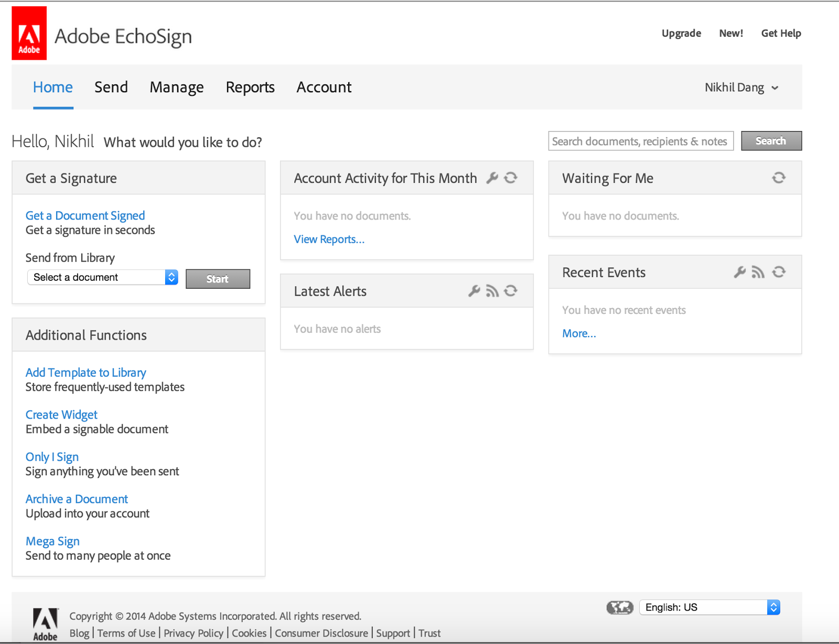The width and height of the screenshot is (839, 644).
Task: Switch to the Manage tab
Action: 176,87
